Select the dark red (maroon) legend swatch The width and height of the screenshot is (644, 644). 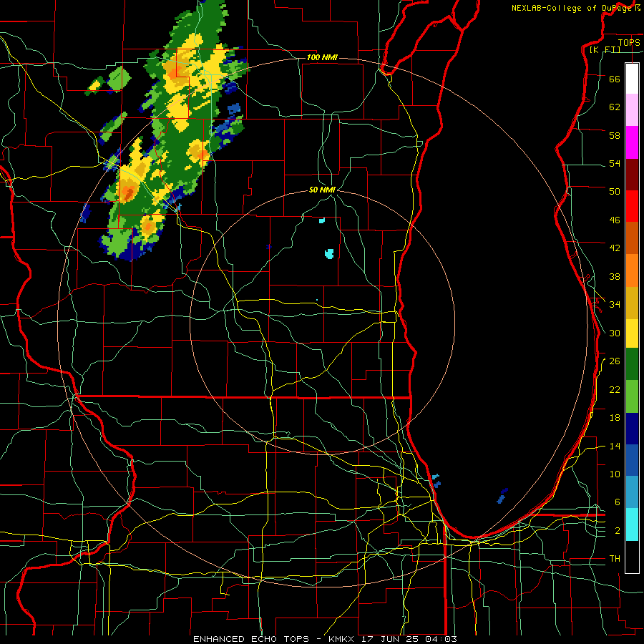632,175
